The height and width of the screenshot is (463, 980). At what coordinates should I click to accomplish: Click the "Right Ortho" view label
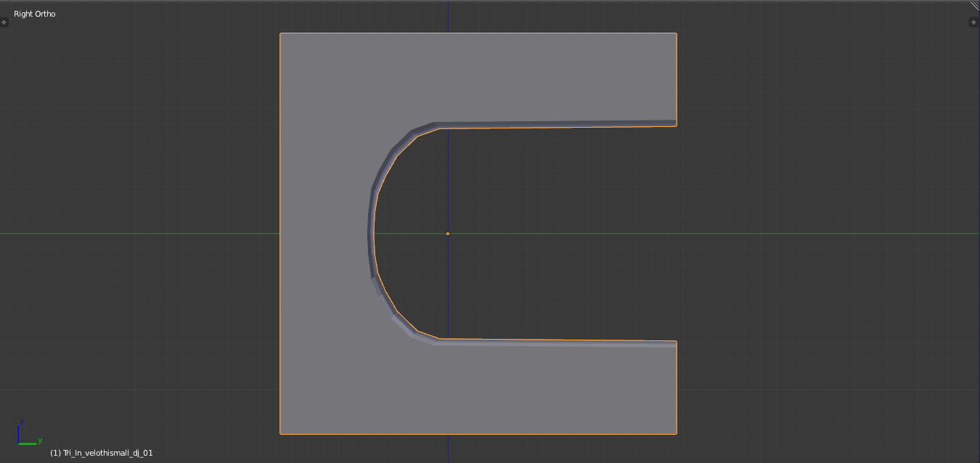[35, 14]
